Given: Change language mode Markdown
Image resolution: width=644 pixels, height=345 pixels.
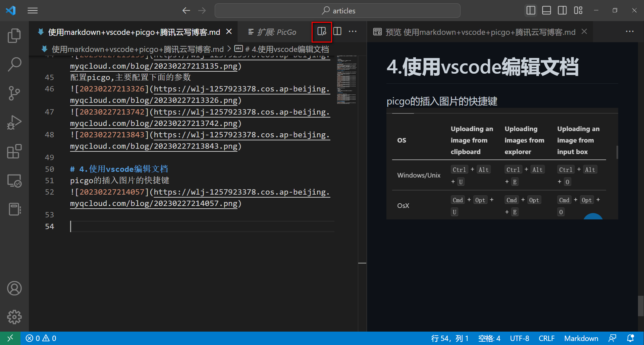Looking at the screenshot, I should point(581,338).
